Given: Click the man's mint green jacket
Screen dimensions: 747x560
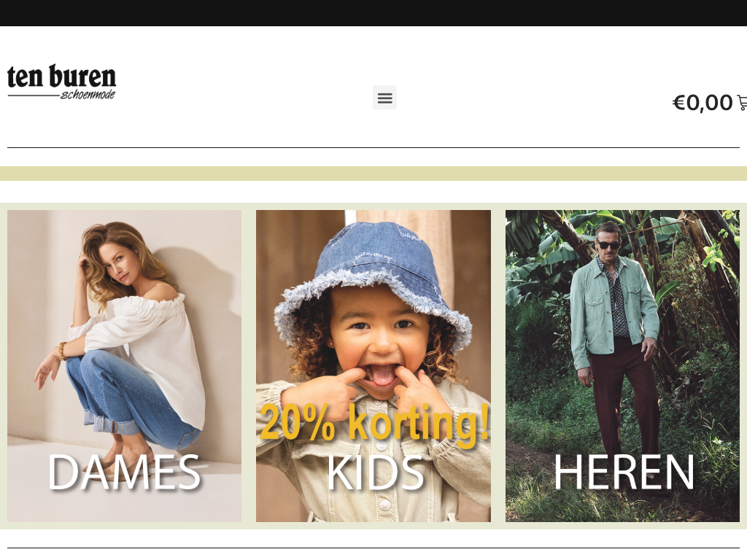Looking at the screenshot, I should point(614,309).
